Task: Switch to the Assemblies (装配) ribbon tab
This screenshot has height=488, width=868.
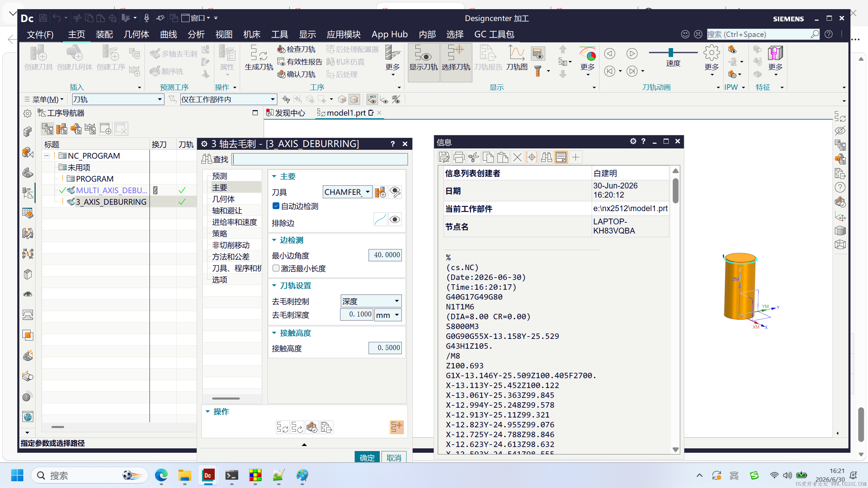Action: (104, 34)
